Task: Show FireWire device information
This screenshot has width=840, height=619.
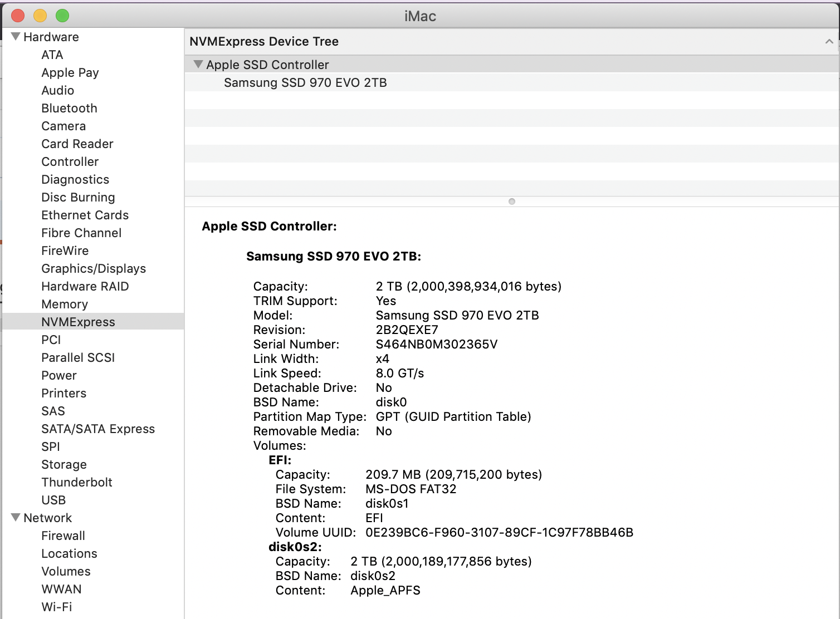Action: point(65,250)
